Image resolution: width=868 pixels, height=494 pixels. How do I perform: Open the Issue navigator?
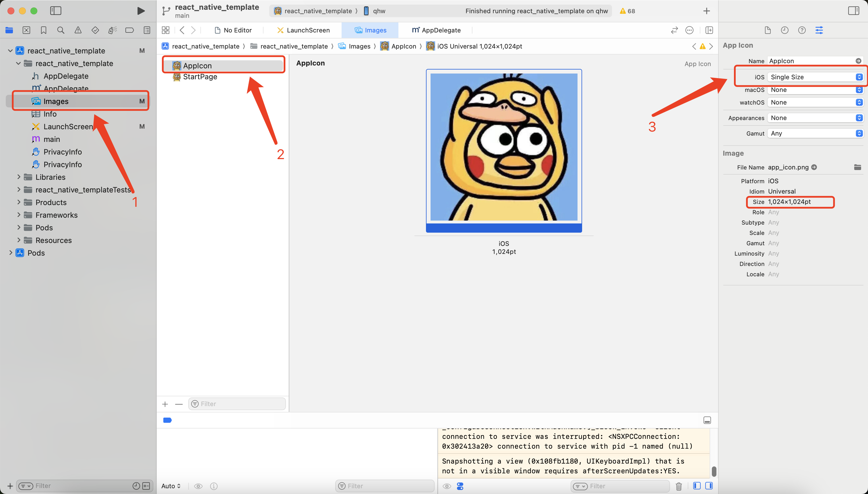pyautogui.click(x=78, y=30)
